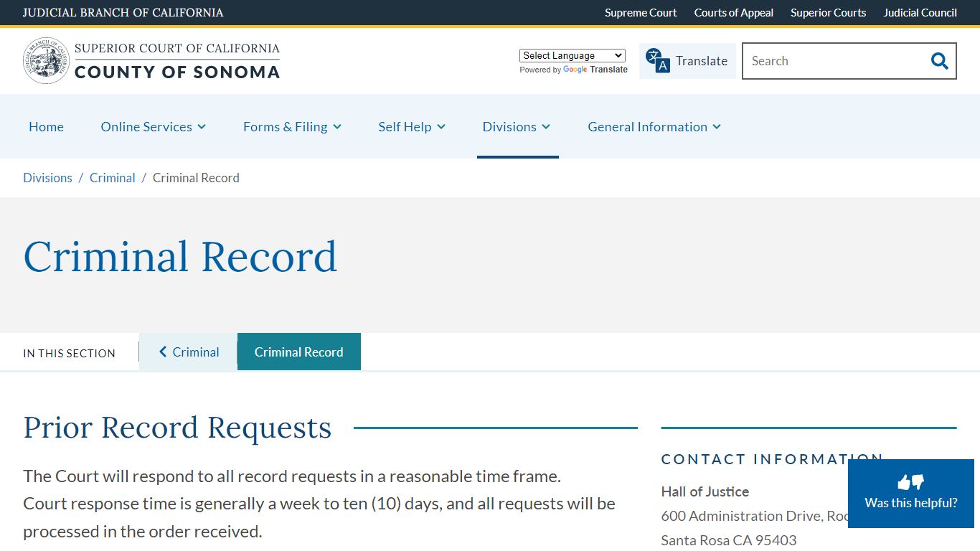The height and width of the screenshot is (551, 980).
Task: Click the search magnifier icon
Action: (939, 61)
